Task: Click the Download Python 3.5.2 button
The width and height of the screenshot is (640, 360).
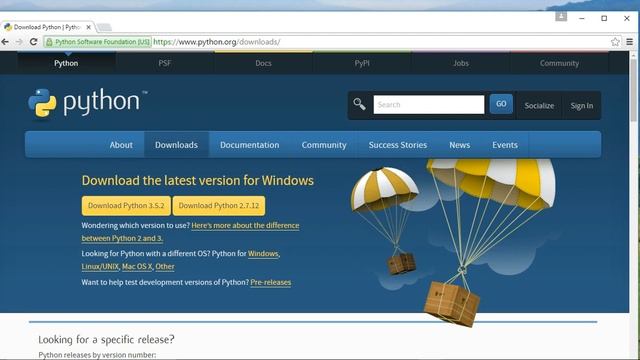Action: point(126,206)
